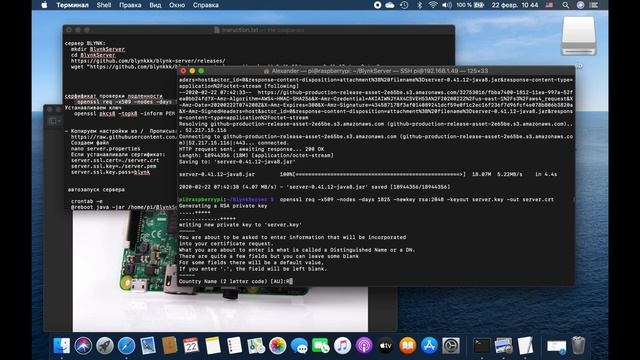
Task: Open Safari compass icon in Dock
Action: click(127, 346)
